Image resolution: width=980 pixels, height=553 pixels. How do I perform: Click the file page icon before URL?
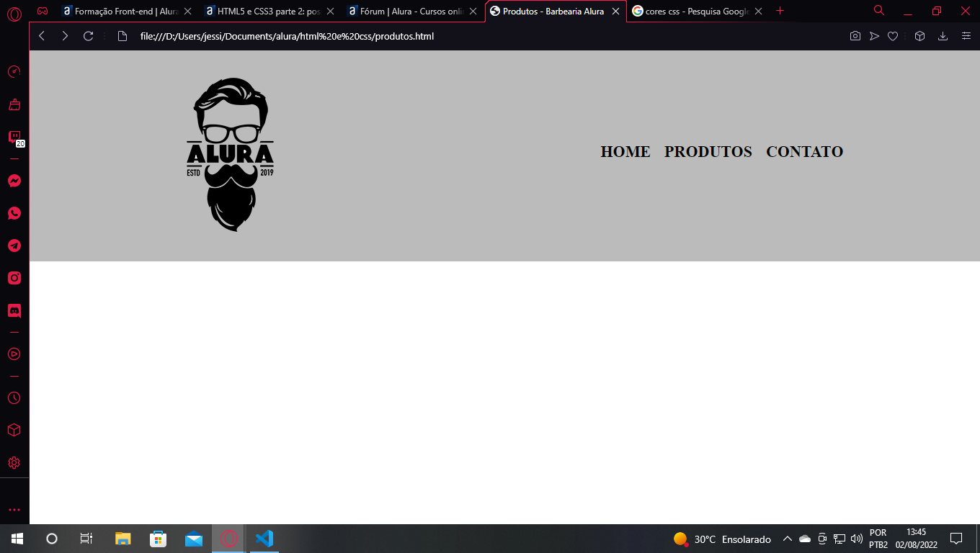point(122,36)
